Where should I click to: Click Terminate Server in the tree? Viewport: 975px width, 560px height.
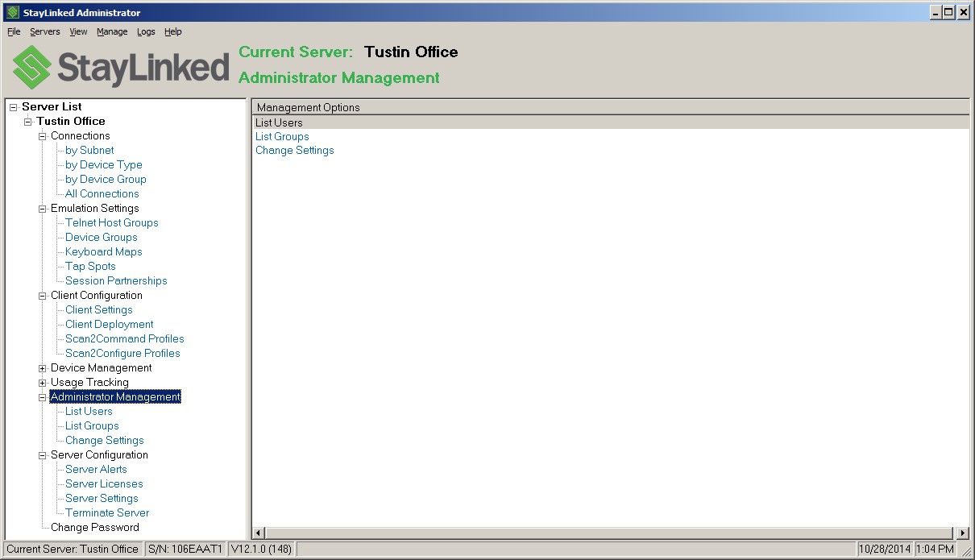[x=106, y=512]
